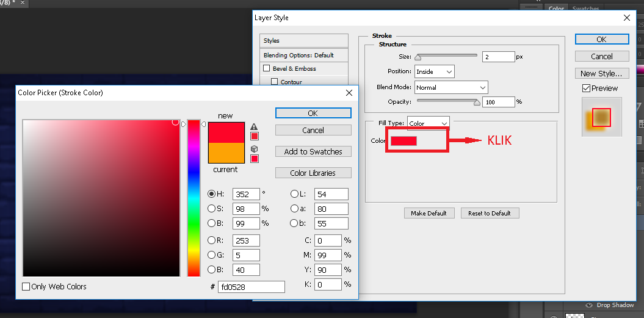The width and height of the screenshot is (644, 318).
Task: Click the M magenta value field
Action: [328, 255]
